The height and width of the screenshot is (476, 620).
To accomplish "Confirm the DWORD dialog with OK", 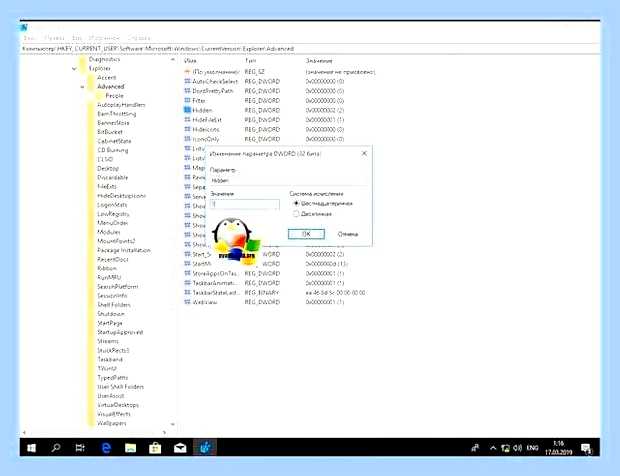I will tap(306, 234).
